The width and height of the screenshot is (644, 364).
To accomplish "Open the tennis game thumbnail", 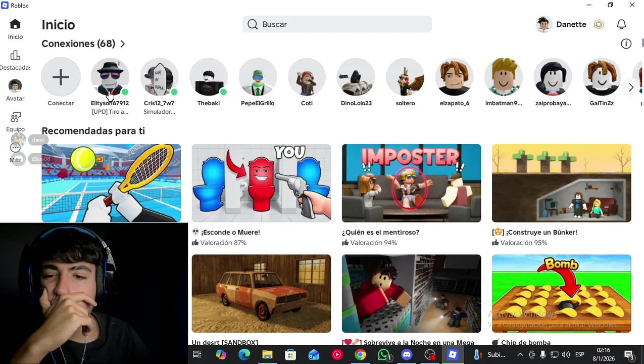I will (x=111, y=183).
